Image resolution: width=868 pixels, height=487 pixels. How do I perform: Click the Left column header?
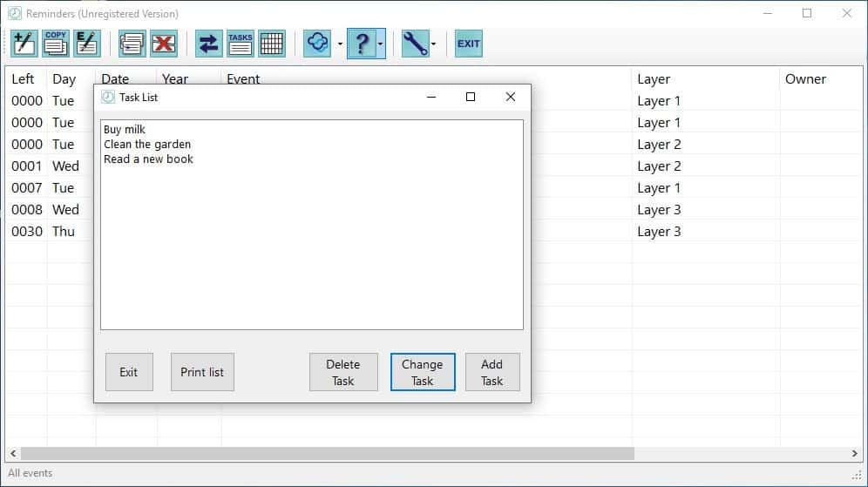[x=23, y=79]
